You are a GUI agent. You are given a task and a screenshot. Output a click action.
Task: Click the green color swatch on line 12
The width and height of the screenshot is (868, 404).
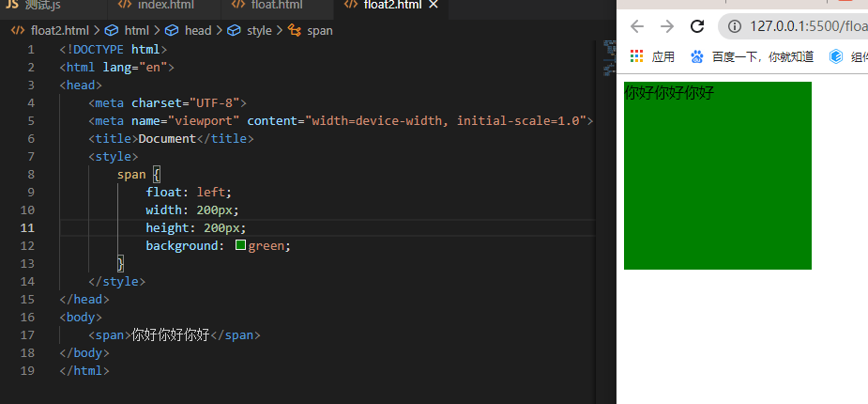click(240, 245)
